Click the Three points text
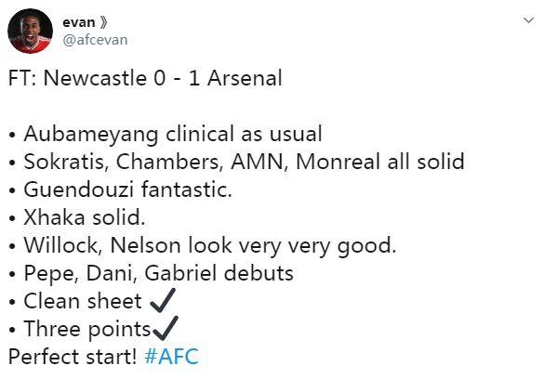 click(87, 329)
